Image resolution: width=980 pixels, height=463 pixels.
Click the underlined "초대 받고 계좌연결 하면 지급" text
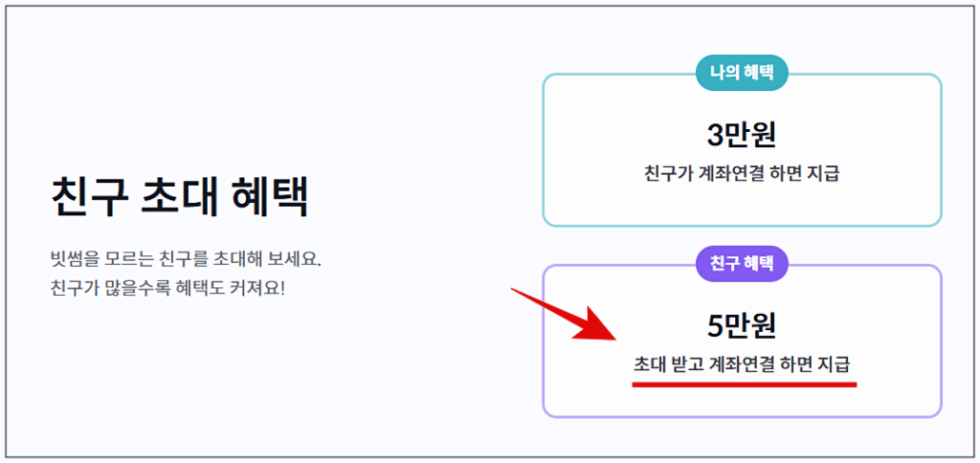coord(742,364)
